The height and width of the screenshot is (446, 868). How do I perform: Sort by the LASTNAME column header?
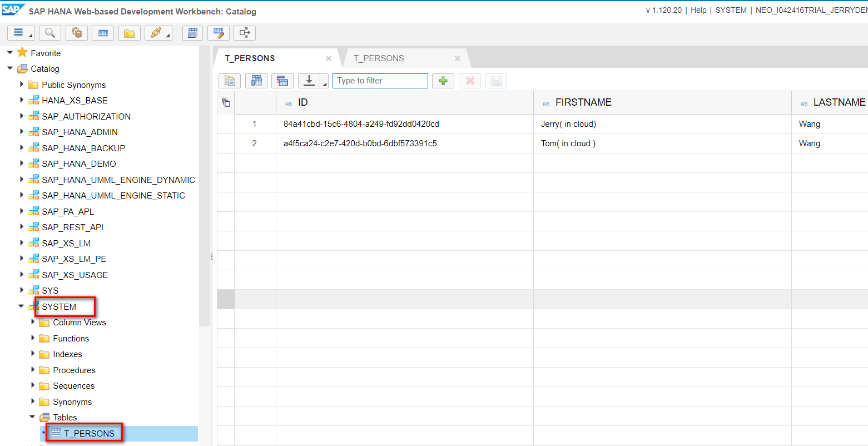830,102
